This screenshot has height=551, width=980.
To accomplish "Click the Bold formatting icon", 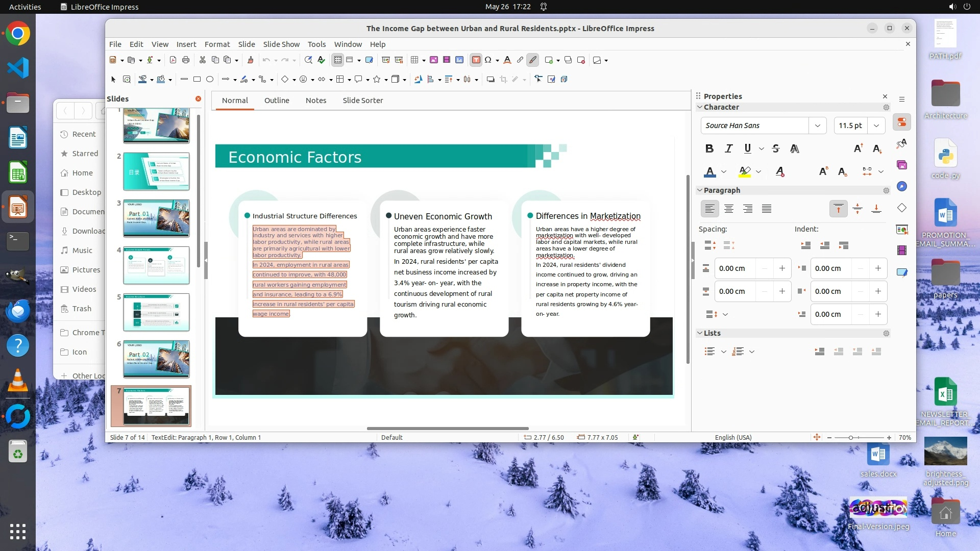I will click(709, 148).
